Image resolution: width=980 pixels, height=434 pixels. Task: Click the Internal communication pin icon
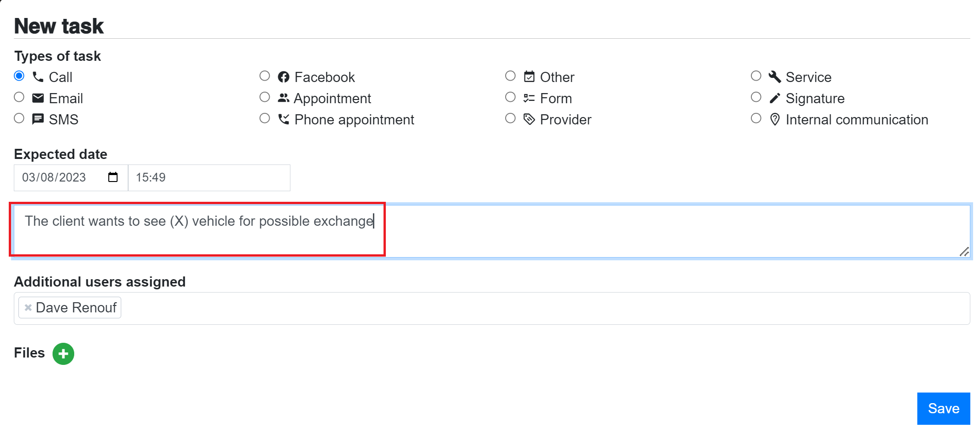[775, 119]
